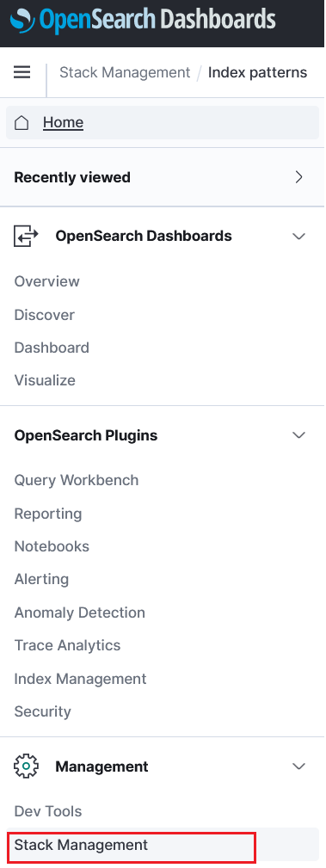Click the Home house icon
The image size is (326, 868).
[x=21, y=122]
